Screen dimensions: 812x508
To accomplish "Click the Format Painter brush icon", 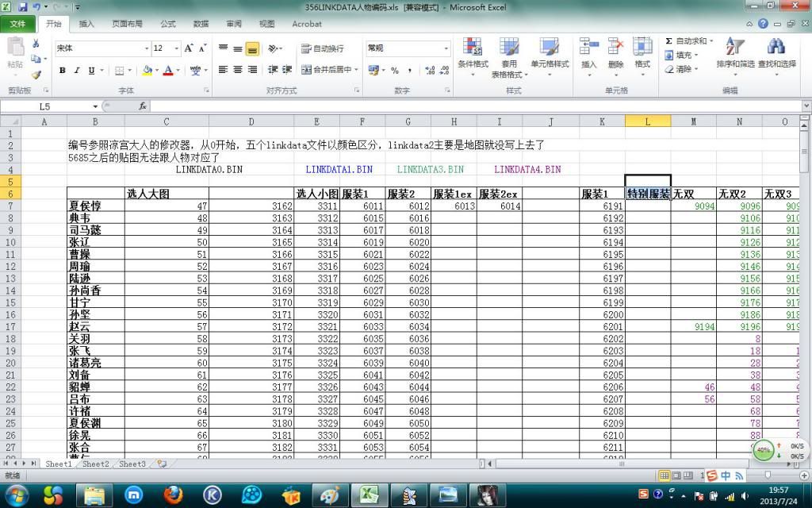I will (x=36, y=75).
